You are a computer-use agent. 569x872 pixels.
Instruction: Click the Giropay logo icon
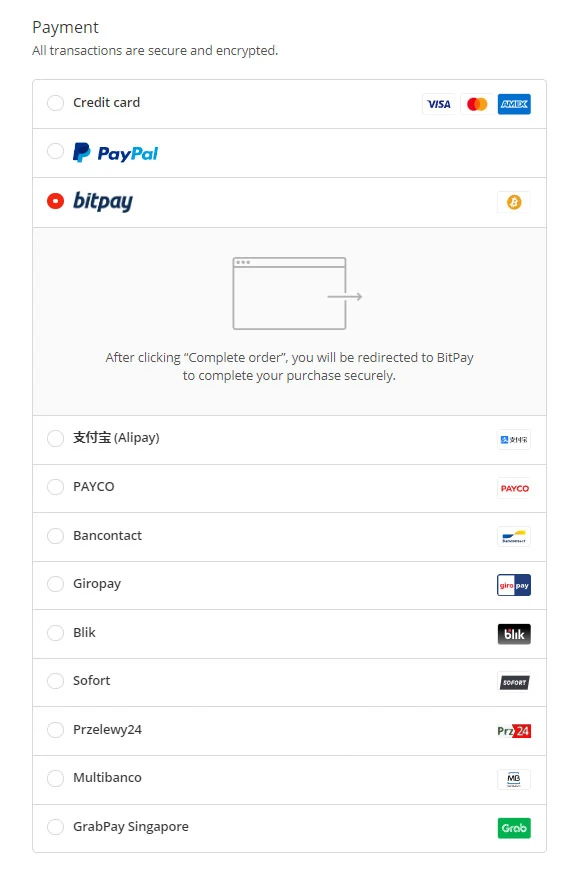[x=514, y=585]
